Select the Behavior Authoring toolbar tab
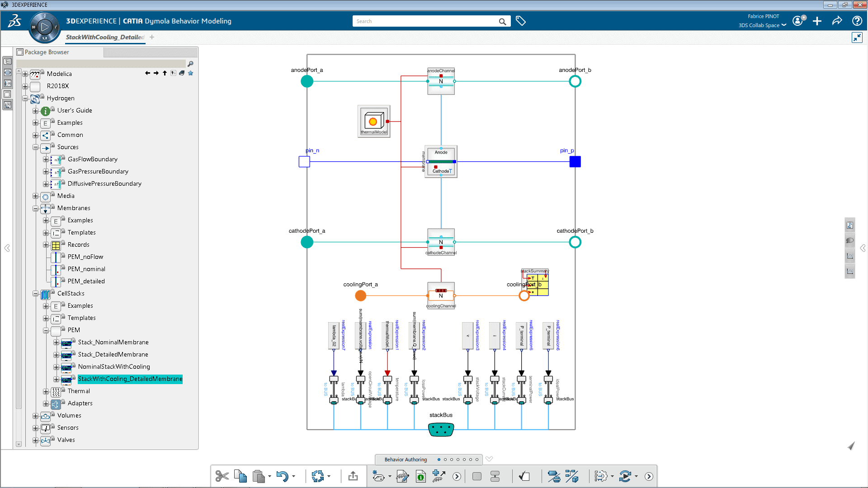 [406, 460]
